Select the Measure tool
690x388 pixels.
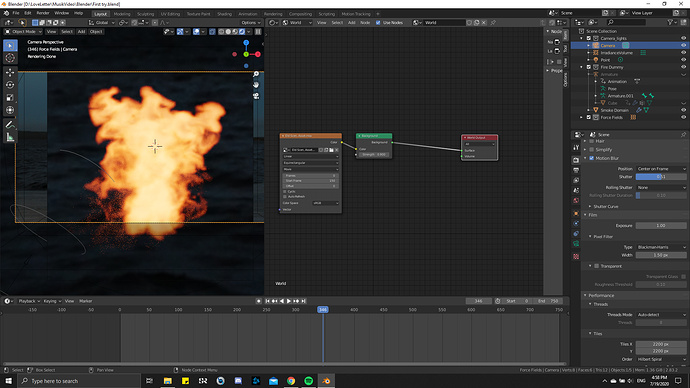pyautogui.click(x=10, y=137)
